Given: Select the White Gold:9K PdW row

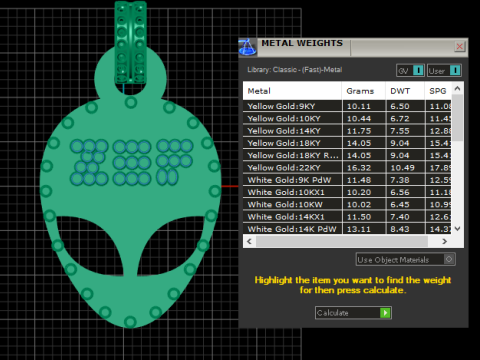Looking at the screenshot, I should pos(347,180).
